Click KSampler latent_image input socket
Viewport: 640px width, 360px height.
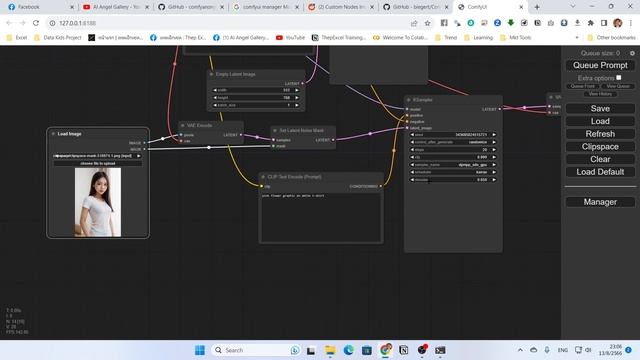click(x=407, y=128)
